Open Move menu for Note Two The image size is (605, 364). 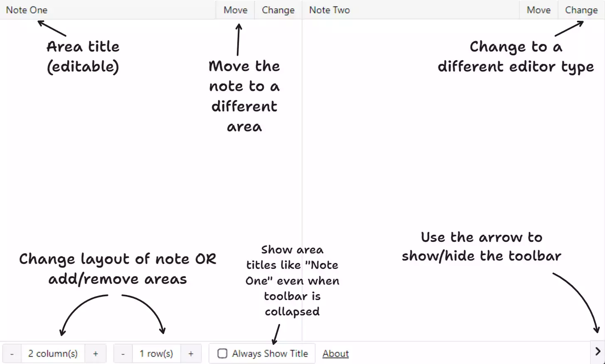point(539,10)
